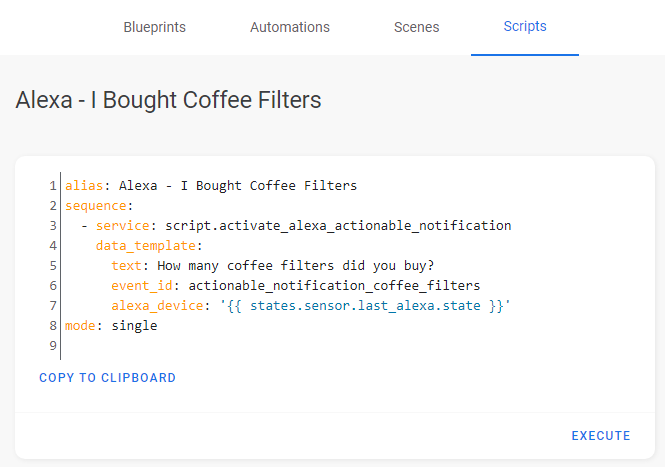Run the script with the EXECUTE button
665x467 pixels.
click(x=601, y=436)
